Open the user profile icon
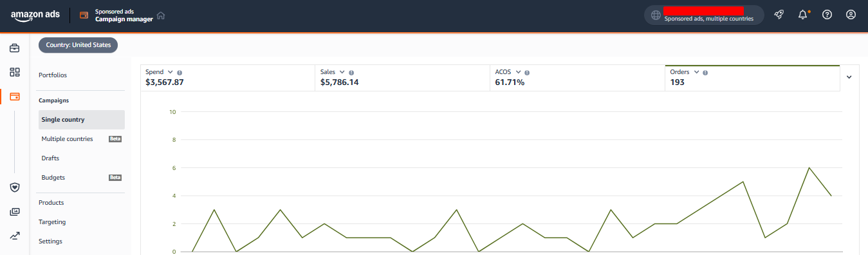 click(x=851, y=15)
